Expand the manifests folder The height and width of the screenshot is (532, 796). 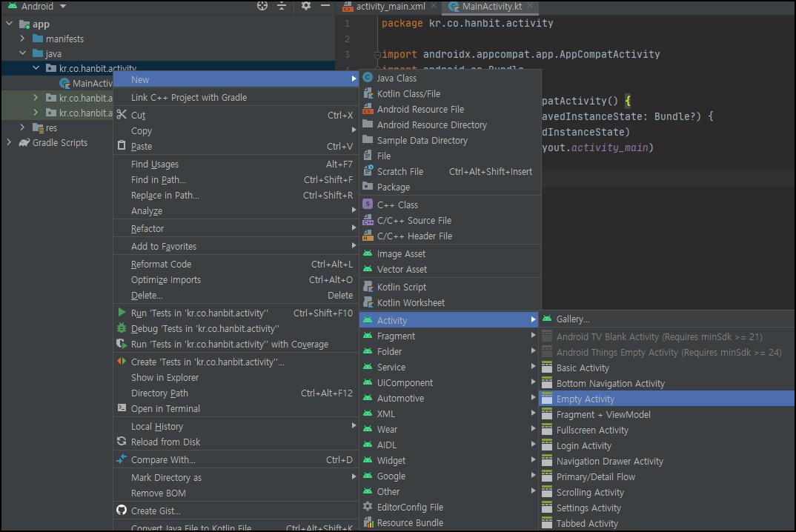point(22,39)
